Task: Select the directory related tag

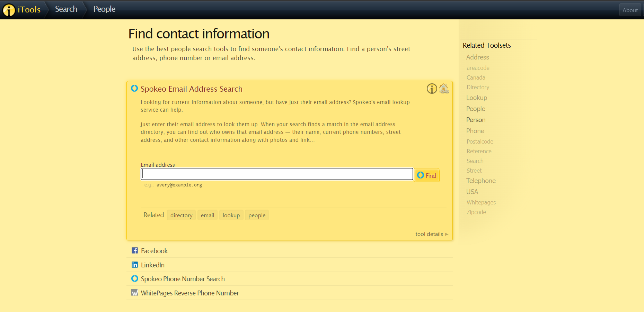Action: pyautogui.click(x=181, y=215)
